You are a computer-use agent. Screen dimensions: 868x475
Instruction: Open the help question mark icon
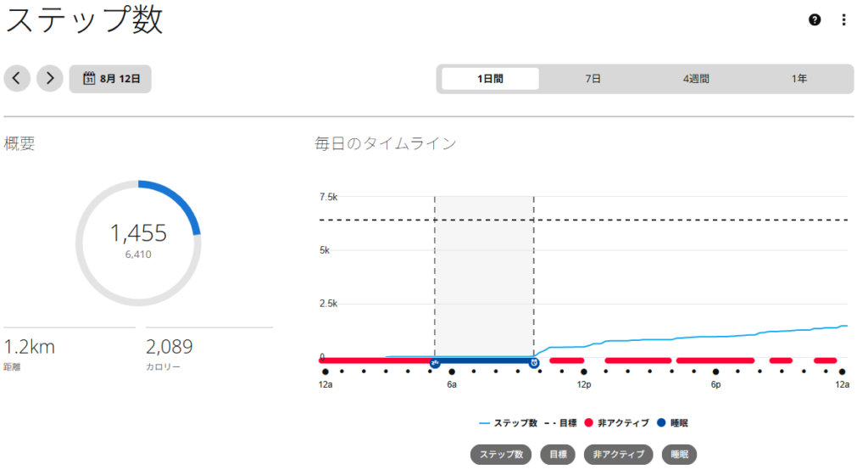815,20
